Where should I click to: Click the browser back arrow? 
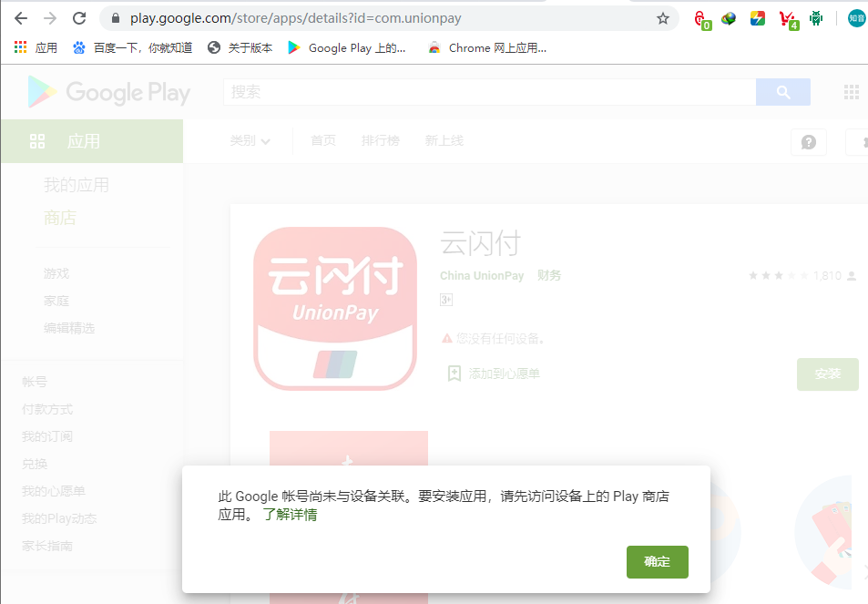point(21,18)
